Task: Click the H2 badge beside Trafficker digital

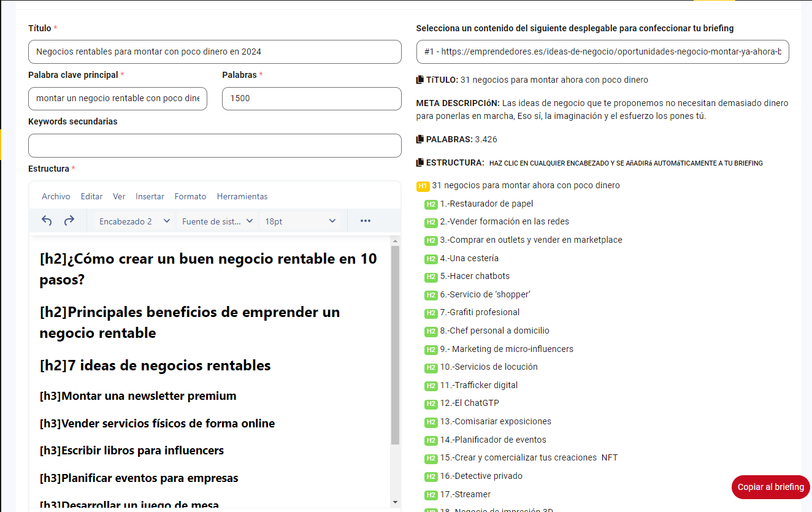Action: 431,386
